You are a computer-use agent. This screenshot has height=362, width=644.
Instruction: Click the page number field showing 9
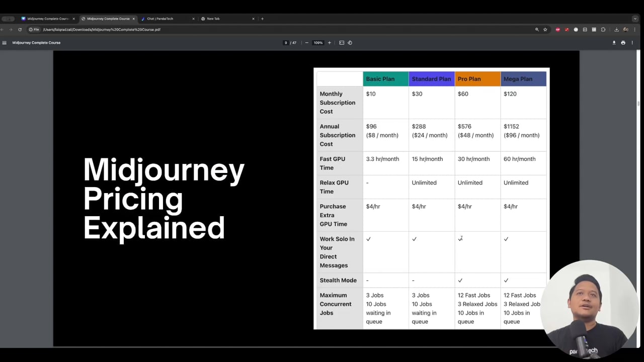[x=286, y=43]
